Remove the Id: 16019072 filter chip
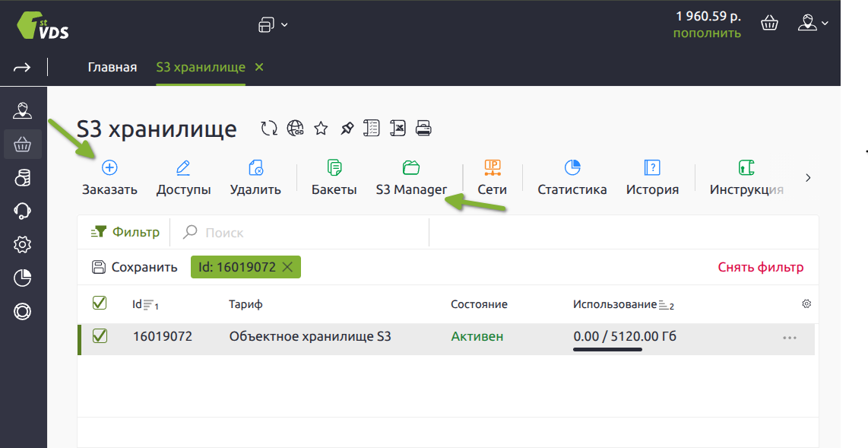 coord(287,267)
